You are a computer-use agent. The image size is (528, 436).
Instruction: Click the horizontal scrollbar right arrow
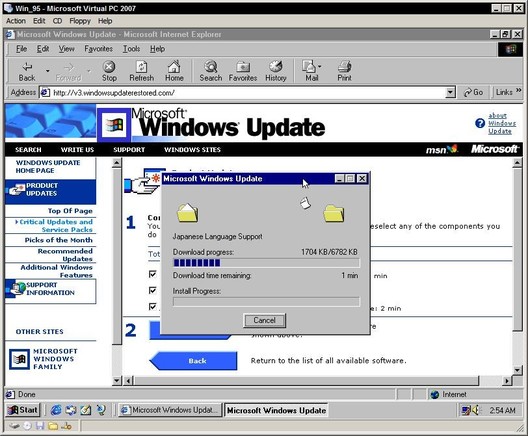[x=507, y=381]
